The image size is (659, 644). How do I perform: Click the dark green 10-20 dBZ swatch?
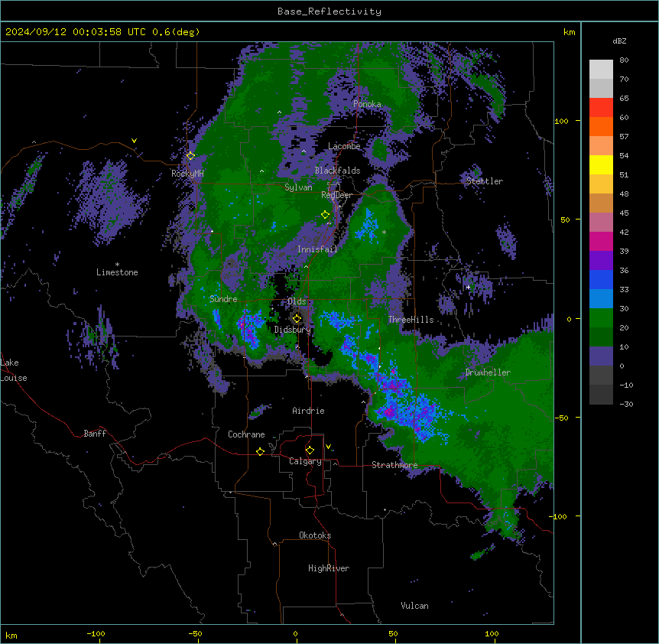pos(601,337)
